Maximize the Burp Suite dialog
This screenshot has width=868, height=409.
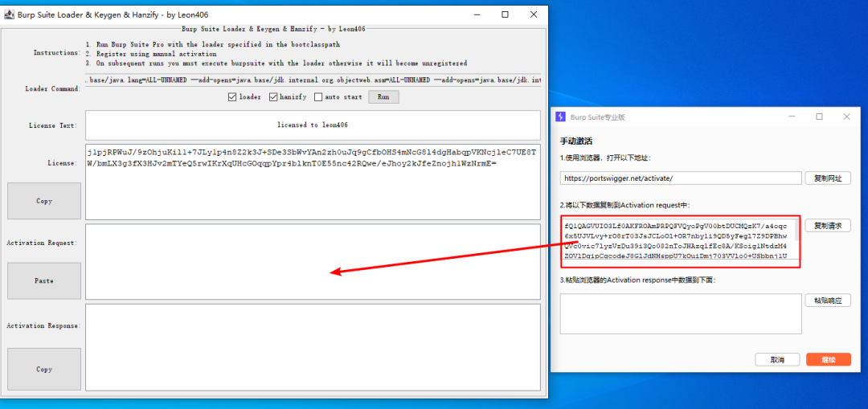click(819, 117)
